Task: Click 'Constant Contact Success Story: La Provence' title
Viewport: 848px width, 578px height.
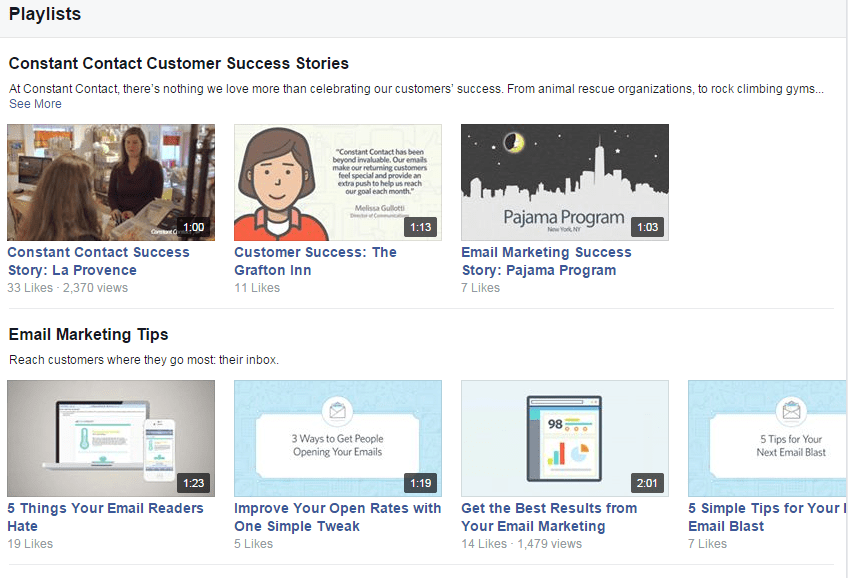Action: (x=98, y=261)
